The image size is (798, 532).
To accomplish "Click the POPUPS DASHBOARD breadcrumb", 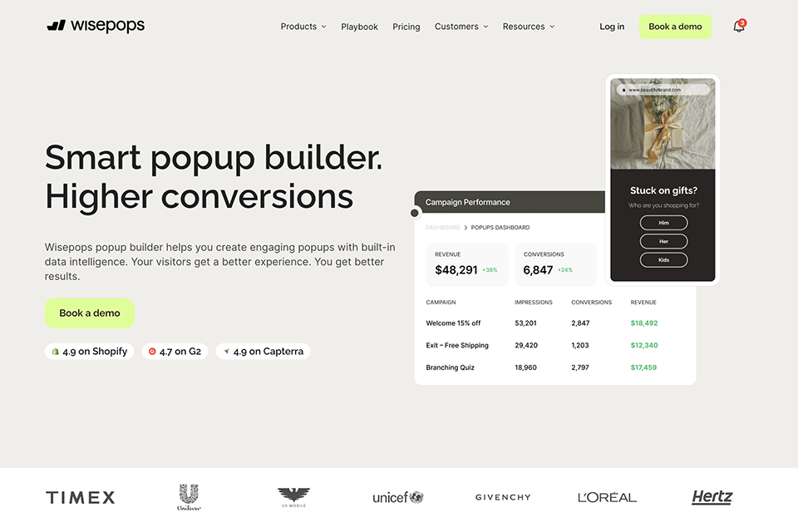I will [x=500, y=228].
